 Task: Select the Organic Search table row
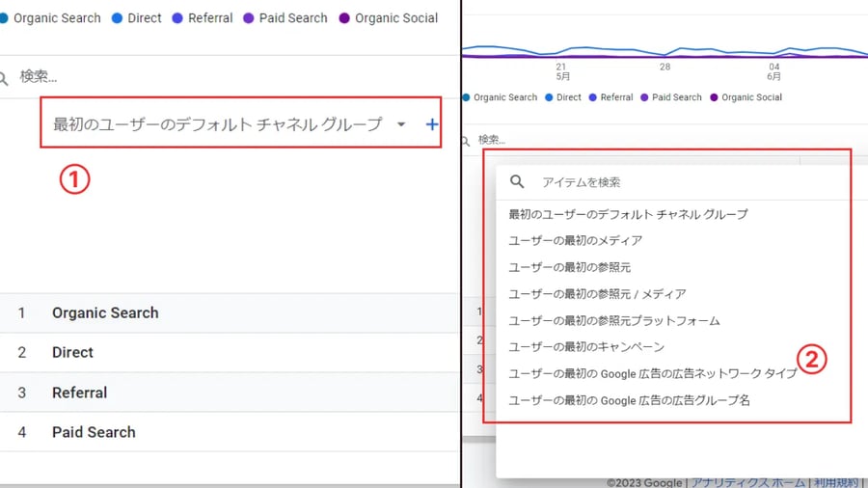coord(230,312)
